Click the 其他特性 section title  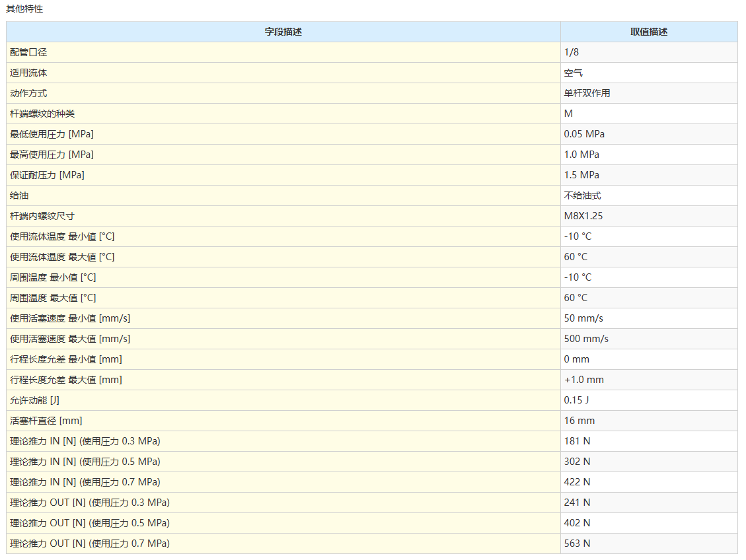(24, 9)
